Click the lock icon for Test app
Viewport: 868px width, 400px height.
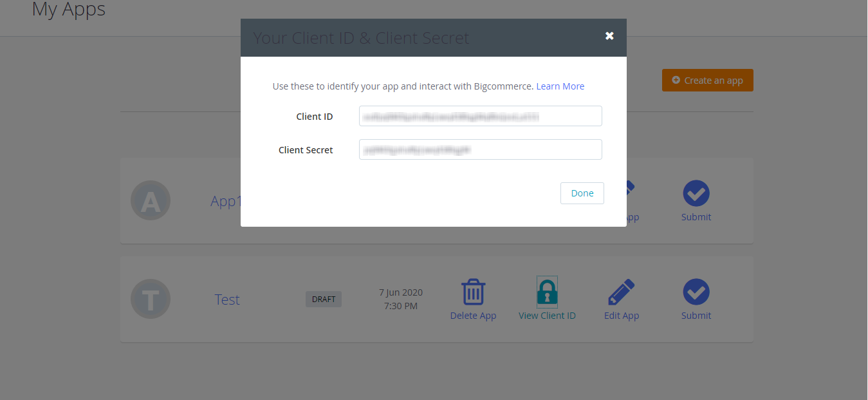(547, 291)
